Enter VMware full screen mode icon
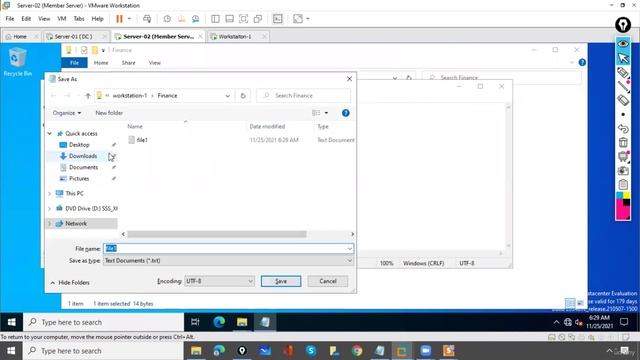 coord(244,19)
